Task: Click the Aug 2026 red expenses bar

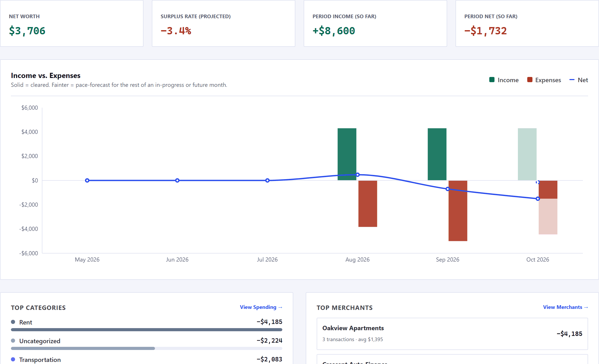Action: pyautogui.click(x=368, y=204)
